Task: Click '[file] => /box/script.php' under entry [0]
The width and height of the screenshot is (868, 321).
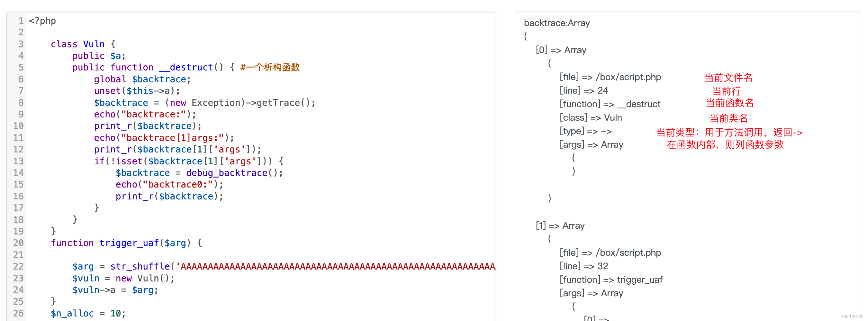Action: [610, 77]
